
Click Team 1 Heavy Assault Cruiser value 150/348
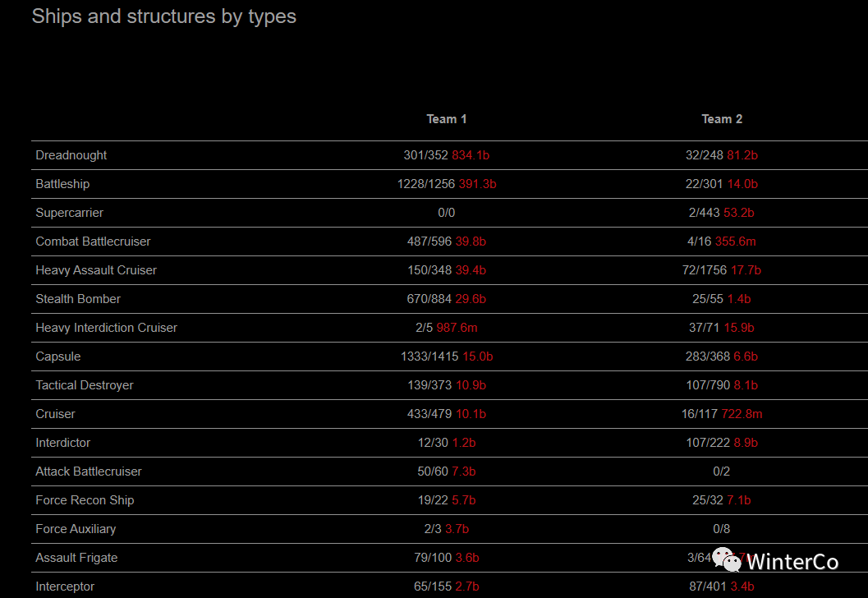click(x=429, y=270)
